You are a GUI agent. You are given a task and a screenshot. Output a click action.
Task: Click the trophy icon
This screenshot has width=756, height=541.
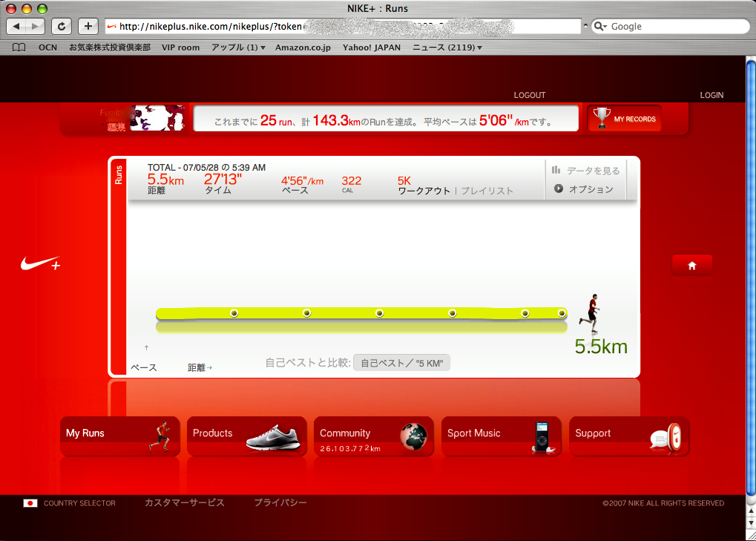click(601, 118)
